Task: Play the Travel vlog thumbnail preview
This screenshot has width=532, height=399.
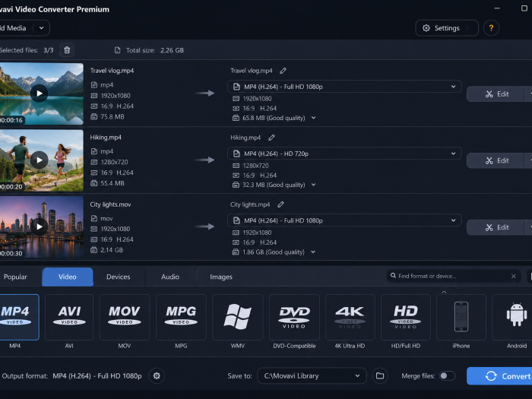Action: pos(39,93)
